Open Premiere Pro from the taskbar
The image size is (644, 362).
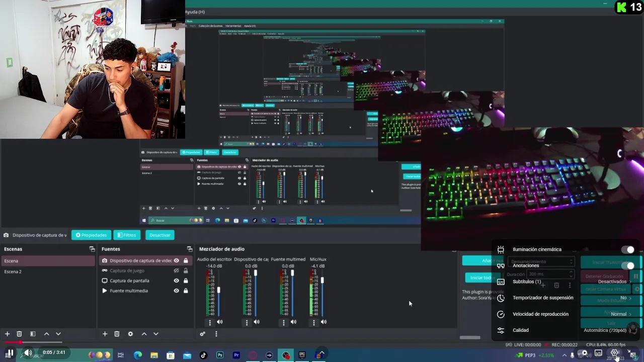pos(236,355)
